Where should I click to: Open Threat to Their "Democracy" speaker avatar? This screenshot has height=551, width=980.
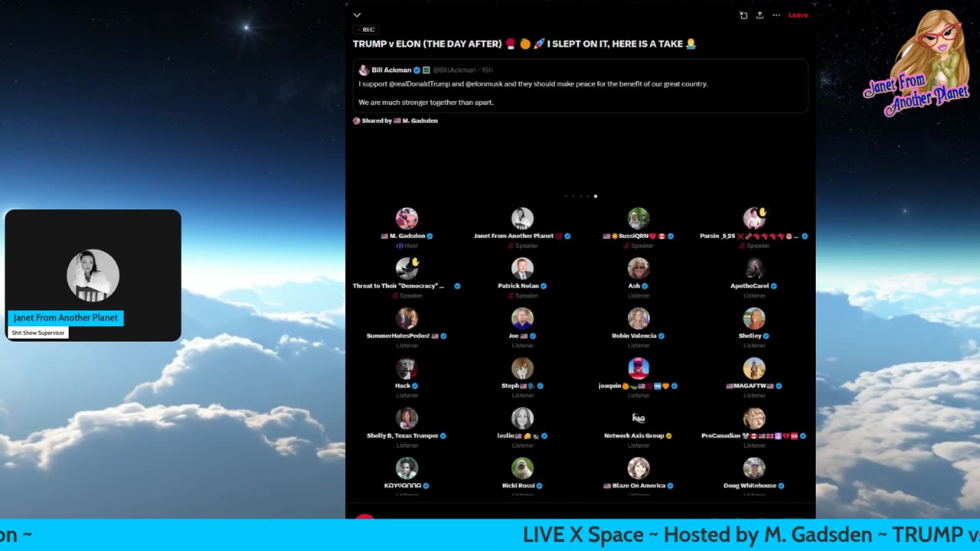coord(407,268)
